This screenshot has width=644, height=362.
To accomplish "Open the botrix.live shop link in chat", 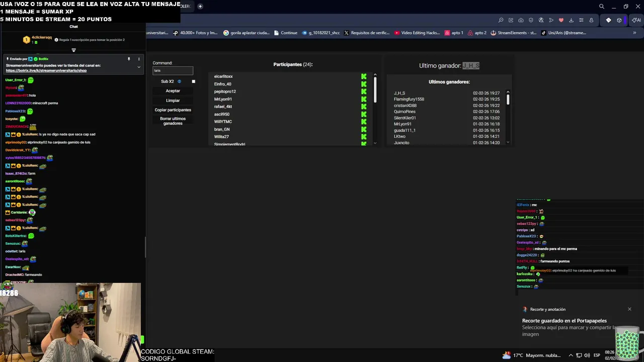I will pyautogui.click(x=46, y=71).
